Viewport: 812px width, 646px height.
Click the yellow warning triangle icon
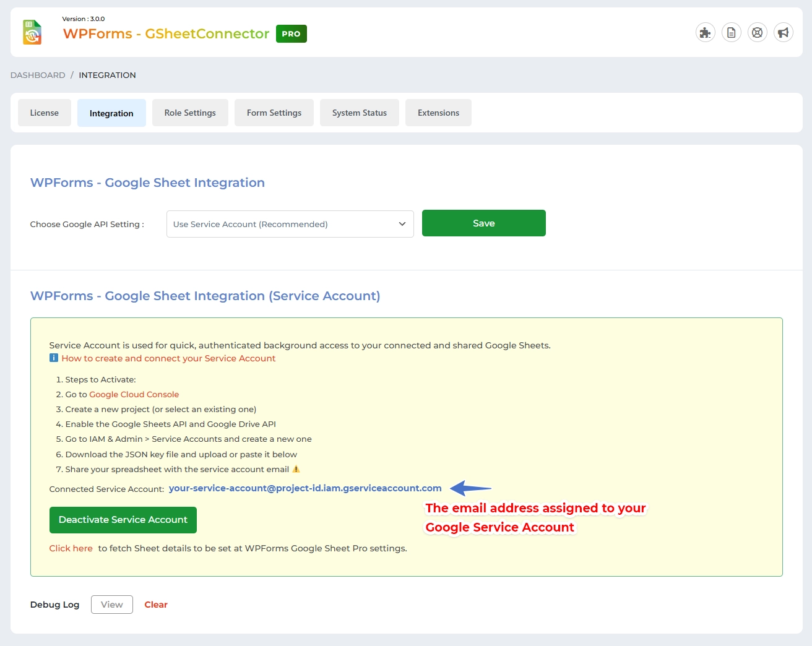point(296,469)
